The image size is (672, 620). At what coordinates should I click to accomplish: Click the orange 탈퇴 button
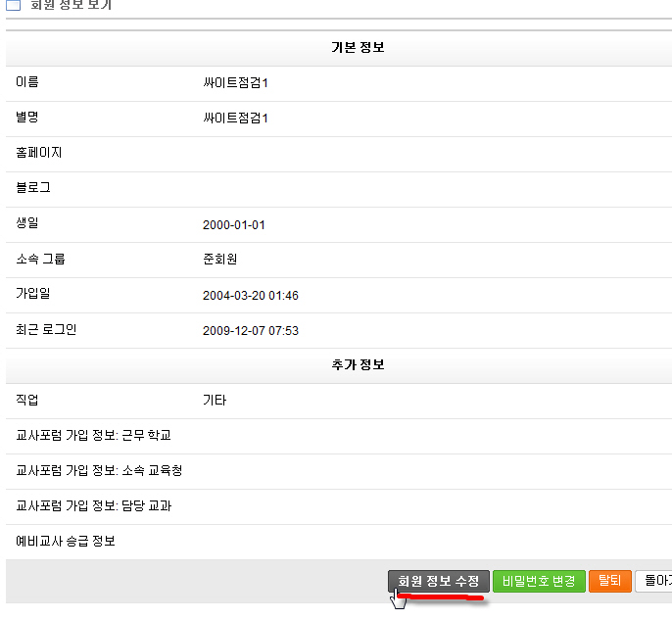pyautogui.click(x=609, y=581)
